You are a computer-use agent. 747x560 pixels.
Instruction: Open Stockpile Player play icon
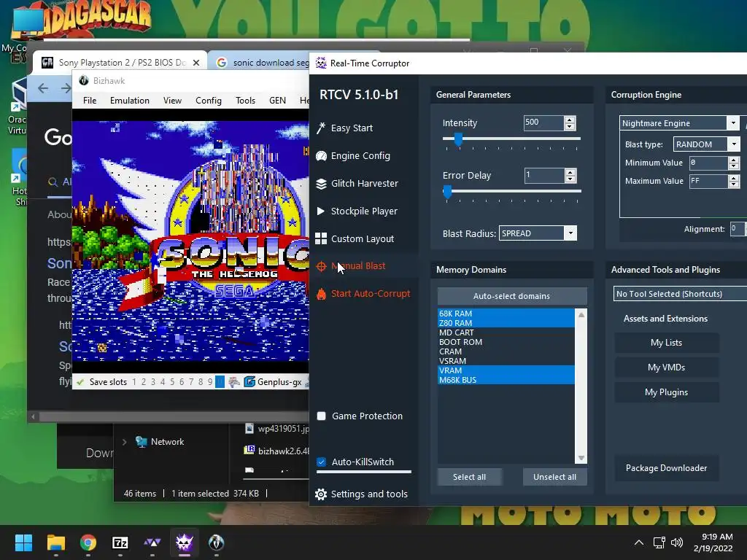tap(321, 211)
